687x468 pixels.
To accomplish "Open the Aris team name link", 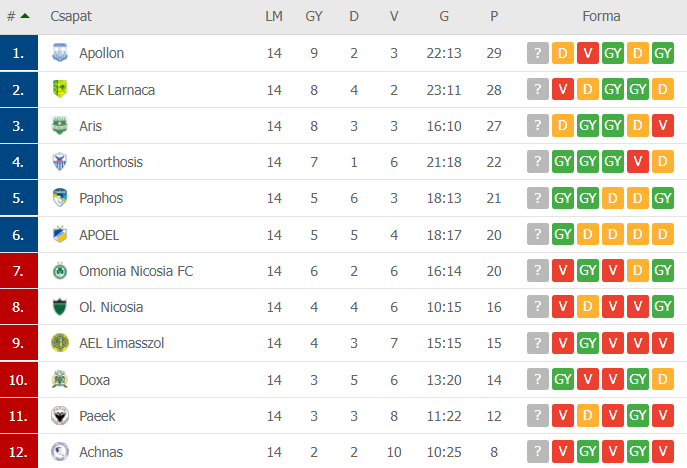I will pyautogui.click(x=90, y=126).
